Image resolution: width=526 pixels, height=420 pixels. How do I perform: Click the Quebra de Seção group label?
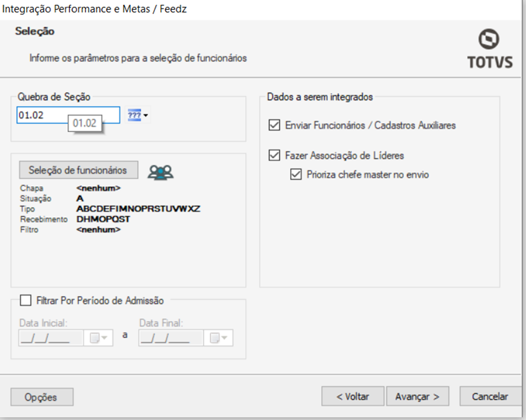coord(54,97)
